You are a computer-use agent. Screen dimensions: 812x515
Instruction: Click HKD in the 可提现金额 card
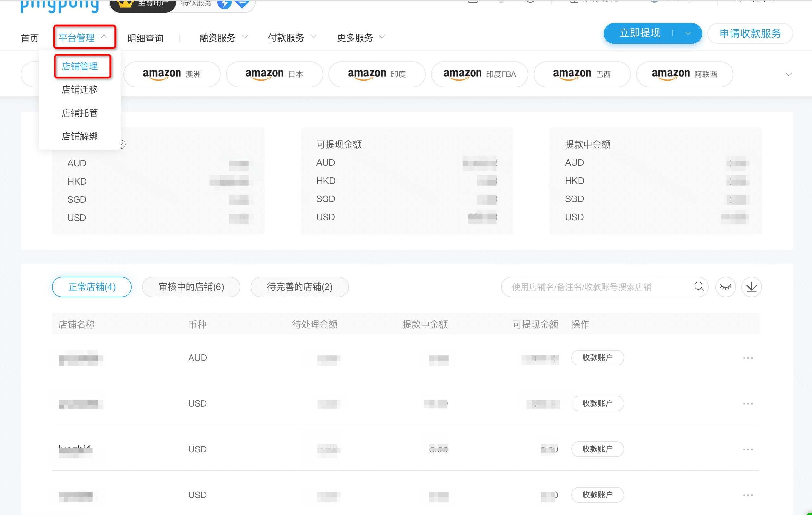(x=326, y=181)
